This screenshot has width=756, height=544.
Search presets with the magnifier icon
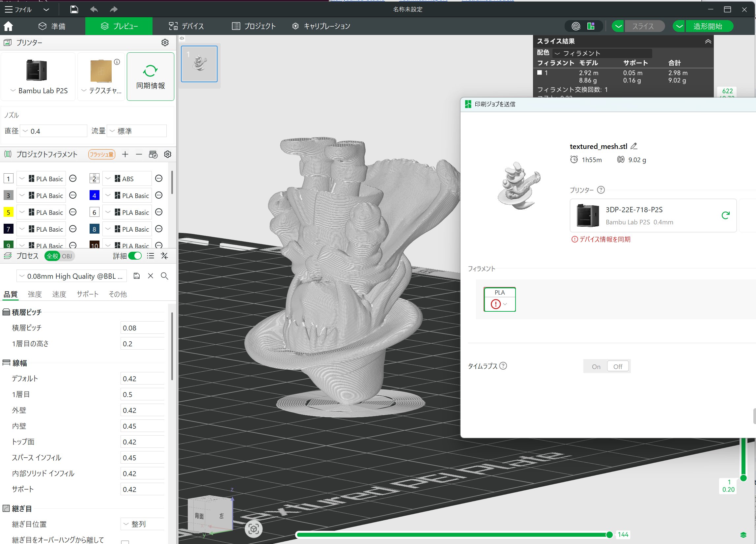coord(164,276)
